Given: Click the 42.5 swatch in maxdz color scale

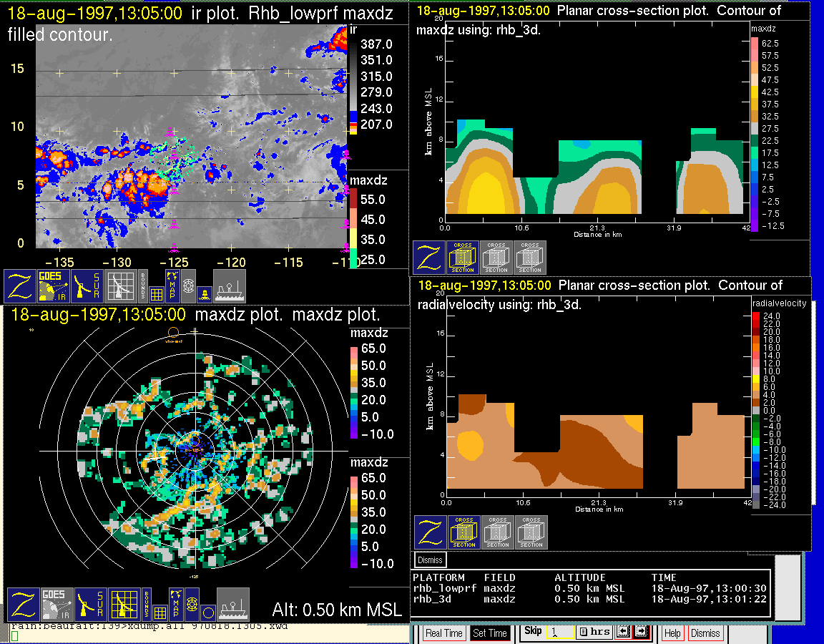Looking at the screenshot, I should pos(755,92).
